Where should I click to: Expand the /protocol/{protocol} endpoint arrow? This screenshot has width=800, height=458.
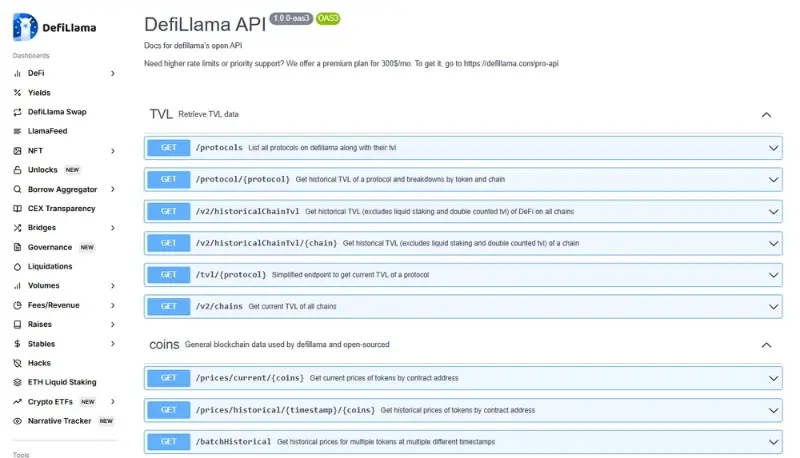pos(773,180)
